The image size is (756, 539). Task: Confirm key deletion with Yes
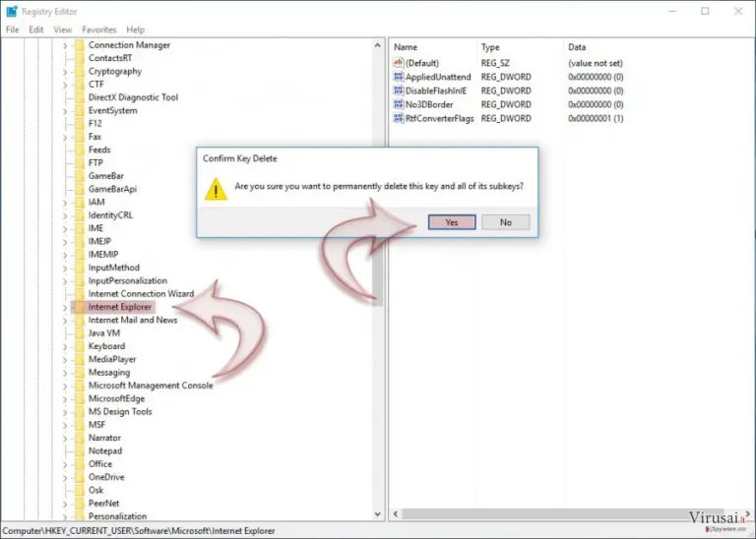[452, 222]
